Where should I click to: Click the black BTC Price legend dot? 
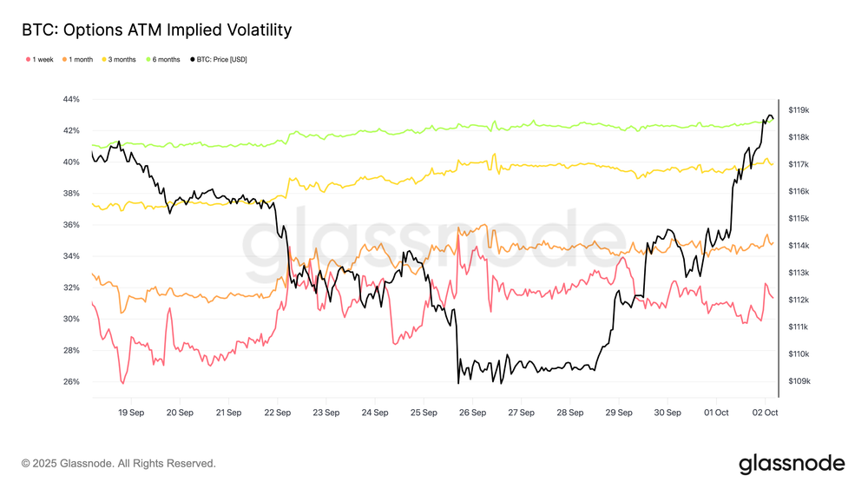click(193, 59)
